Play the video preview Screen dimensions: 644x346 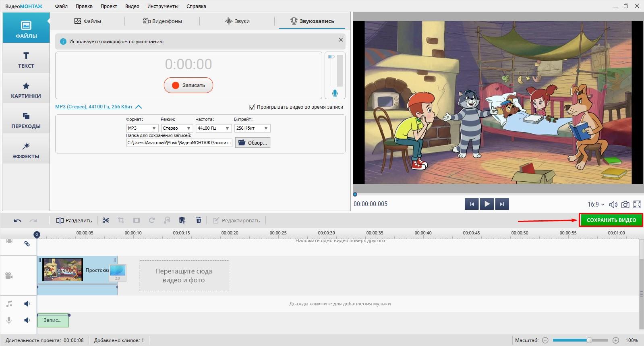point(487,204)
